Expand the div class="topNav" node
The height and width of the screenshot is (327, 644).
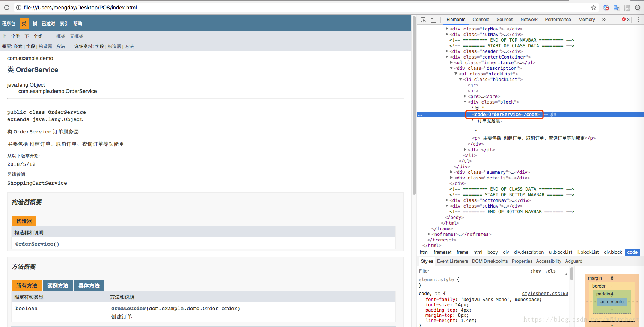(x=447, y=29)
